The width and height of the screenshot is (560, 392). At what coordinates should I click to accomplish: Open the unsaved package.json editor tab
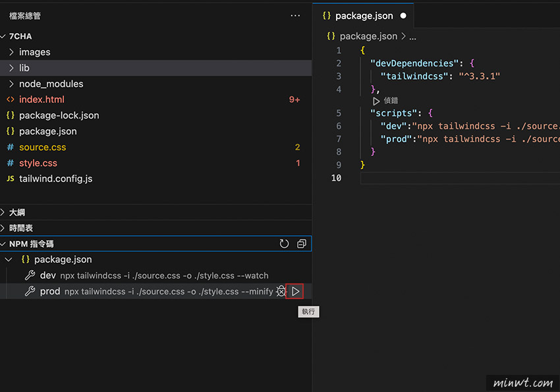[x=364, y=16]
